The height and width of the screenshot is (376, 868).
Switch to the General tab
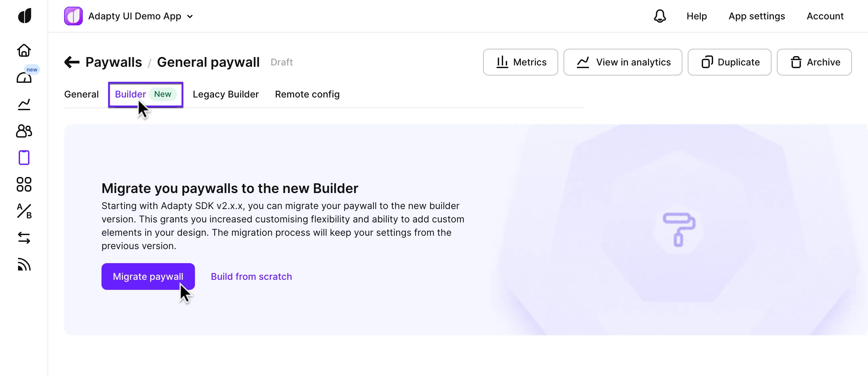(81, 95)
